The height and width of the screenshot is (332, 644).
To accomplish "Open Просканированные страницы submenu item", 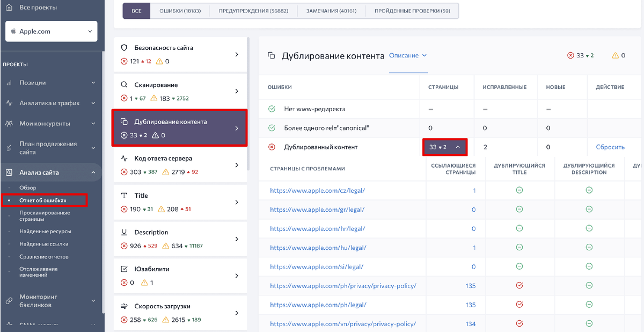I will point(45,216).
